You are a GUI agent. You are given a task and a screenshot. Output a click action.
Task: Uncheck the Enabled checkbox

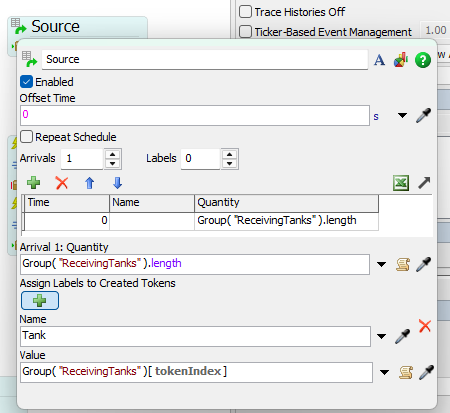click(x=26, y=82)
